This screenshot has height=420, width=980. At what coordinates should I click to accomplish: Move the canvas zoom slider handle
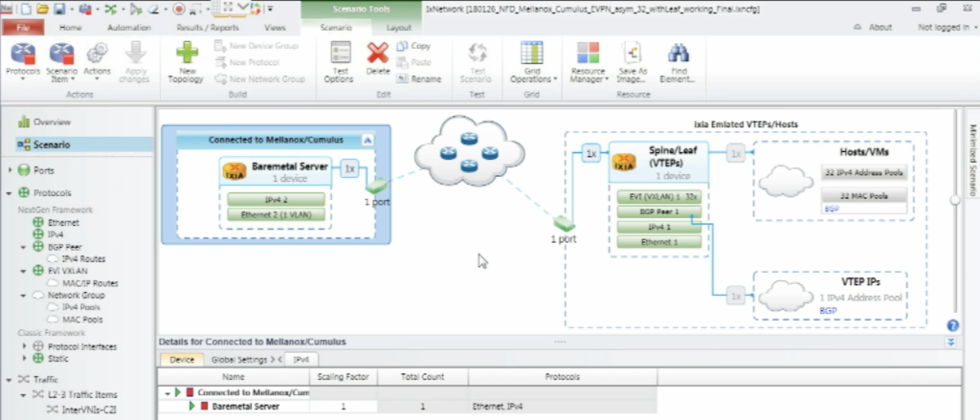[954, 200]
